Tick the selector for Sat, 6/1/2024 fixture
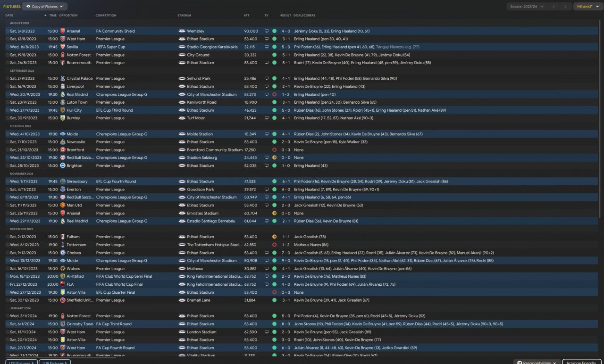The height and width of the screenshot is (364, 604). [8, 324]
